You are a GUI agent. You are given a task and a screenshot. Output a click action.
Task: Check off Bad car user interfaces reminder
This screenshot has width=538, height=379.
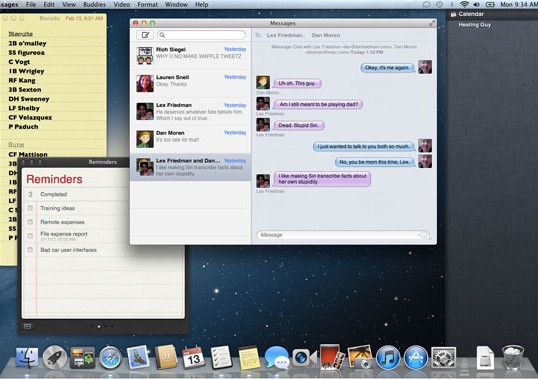tap(30, 250)
